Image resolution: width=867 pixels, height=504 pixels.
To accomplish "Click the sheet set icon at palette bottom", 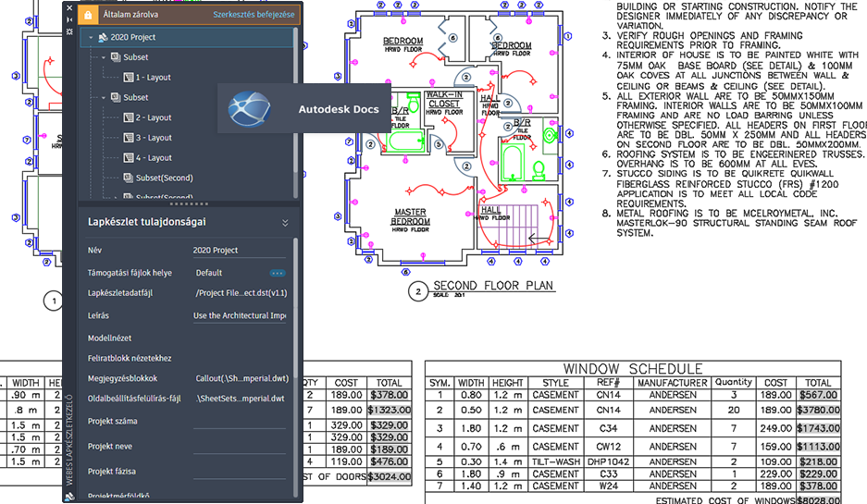I will pyautogui.click(x=69, y=497).
